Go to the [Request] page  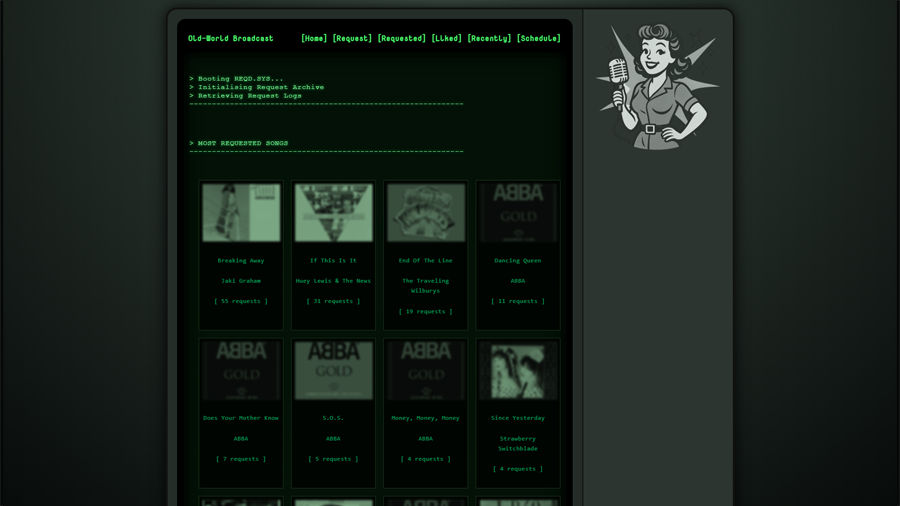click(352, 38)
